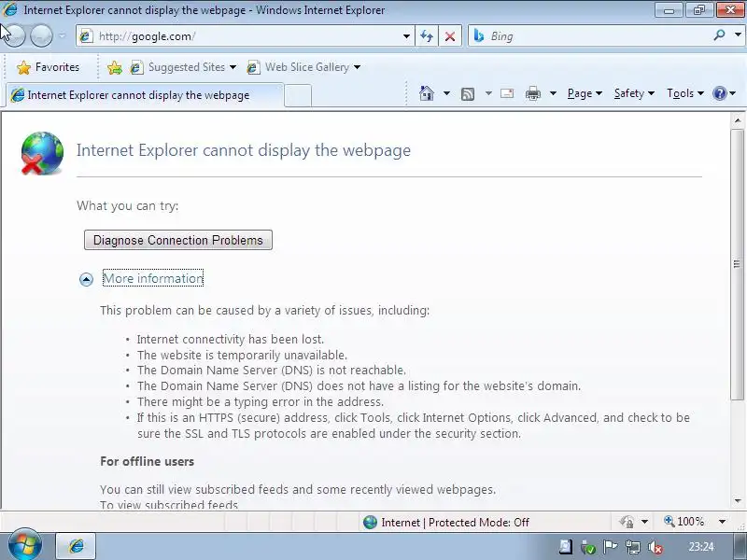The image size is (747, 560).
Task: Click the Internet Explorer title bar icon
Action: (9, 9)
